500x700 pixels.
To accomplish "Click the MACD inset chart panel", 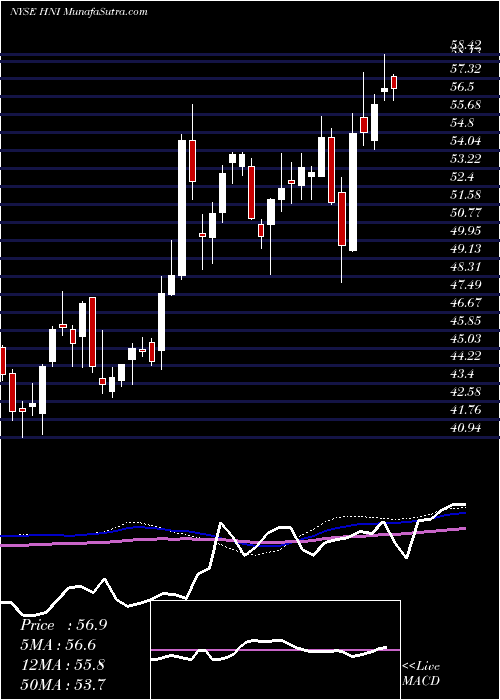I will tap(276, 650).
